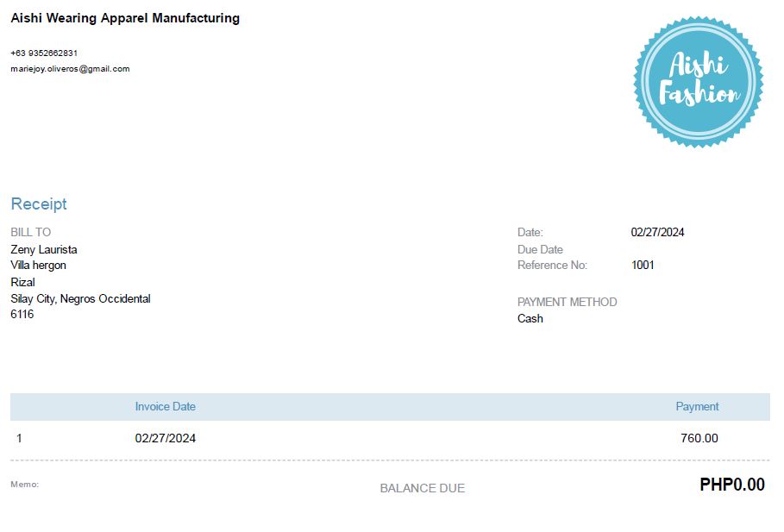Click the mariejoy.oliveros@gmail.com email address
This screenshot has height=532, width=784.
click(70, 69)
